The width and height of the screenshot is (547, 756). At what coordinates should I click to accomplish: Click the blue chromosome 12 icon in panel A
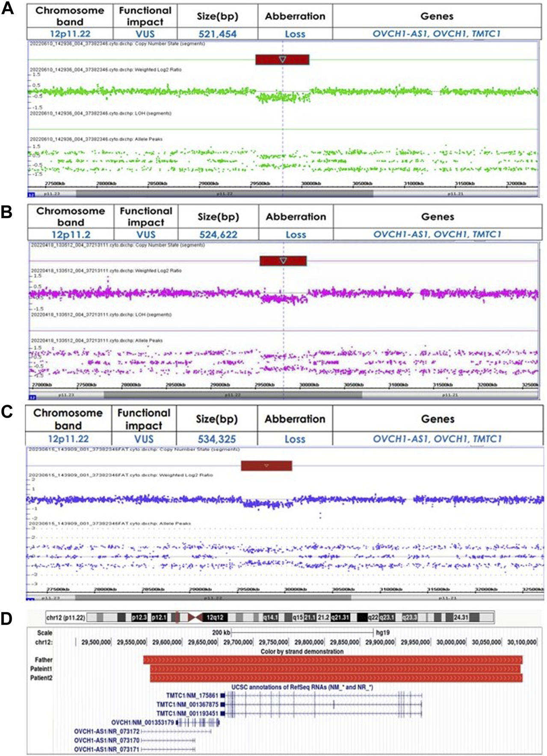tap(31, 195)
